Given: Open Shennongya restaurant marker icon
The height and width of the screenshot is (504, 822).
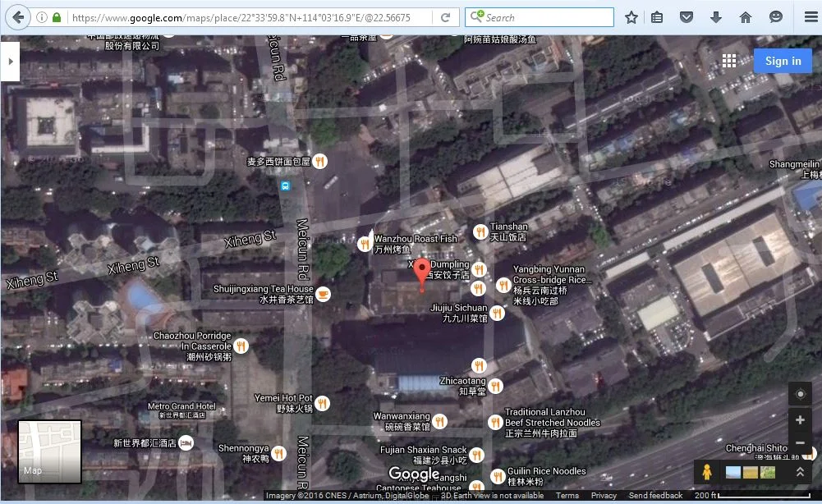Looking at the screenshot, I should tap(279, 453).
